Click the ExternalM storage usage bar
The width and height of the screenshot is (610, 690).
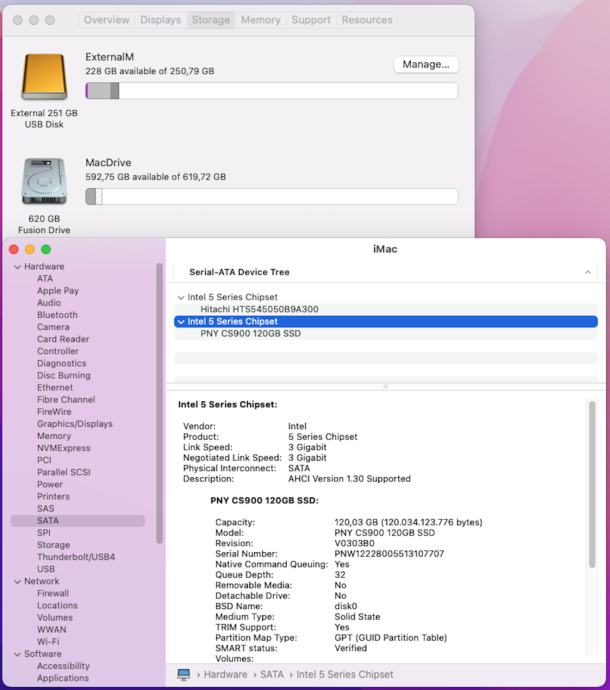(x=272, y=91)
